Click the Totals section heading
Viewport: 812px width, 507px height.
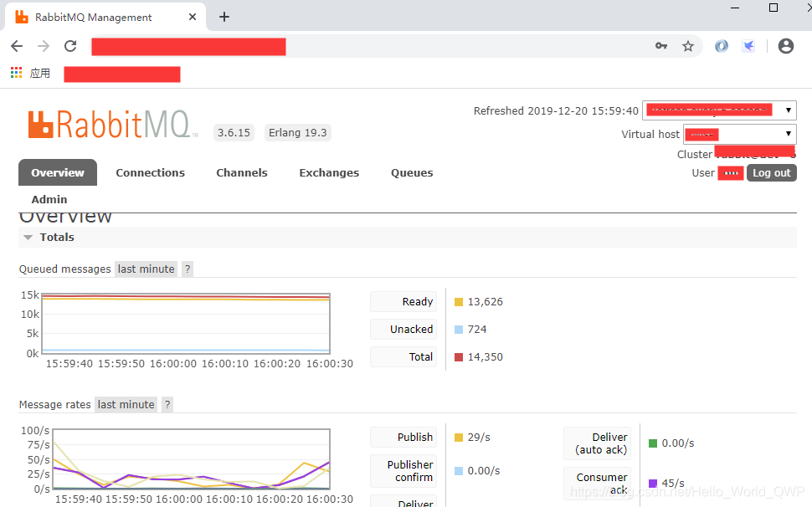tap(57, 237)
